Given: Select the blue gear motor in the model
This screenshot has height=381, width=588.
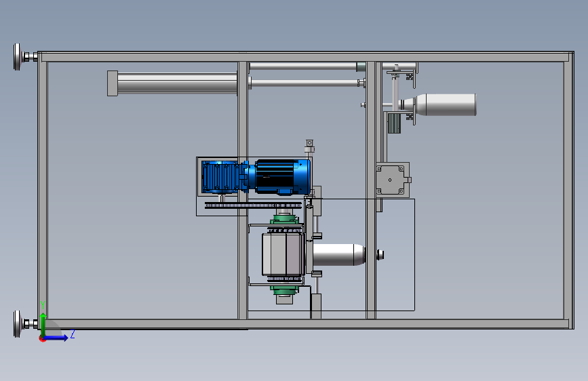Looking at the screenshot, I should 256,177.
